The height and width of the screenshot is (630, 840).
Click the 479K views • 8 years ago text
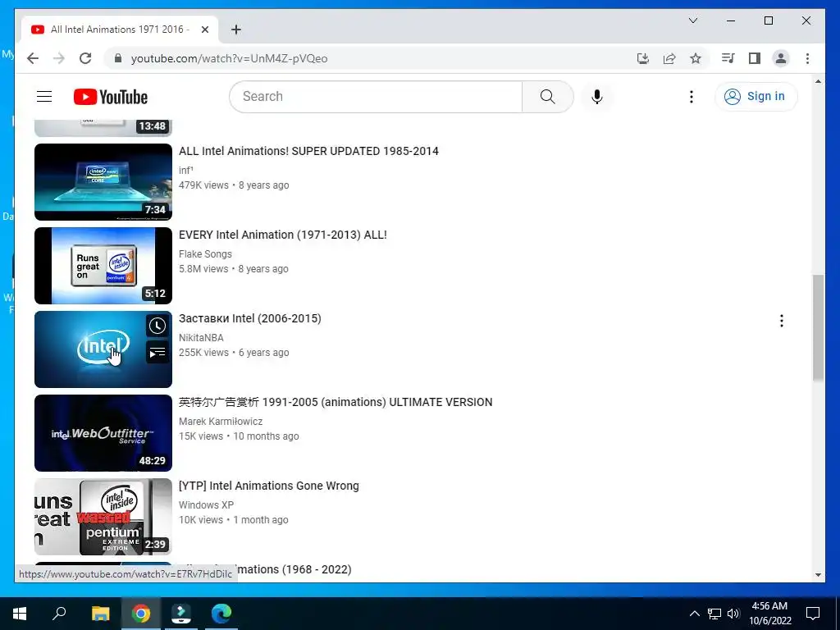pyautogui.click(x=234, y=185)
